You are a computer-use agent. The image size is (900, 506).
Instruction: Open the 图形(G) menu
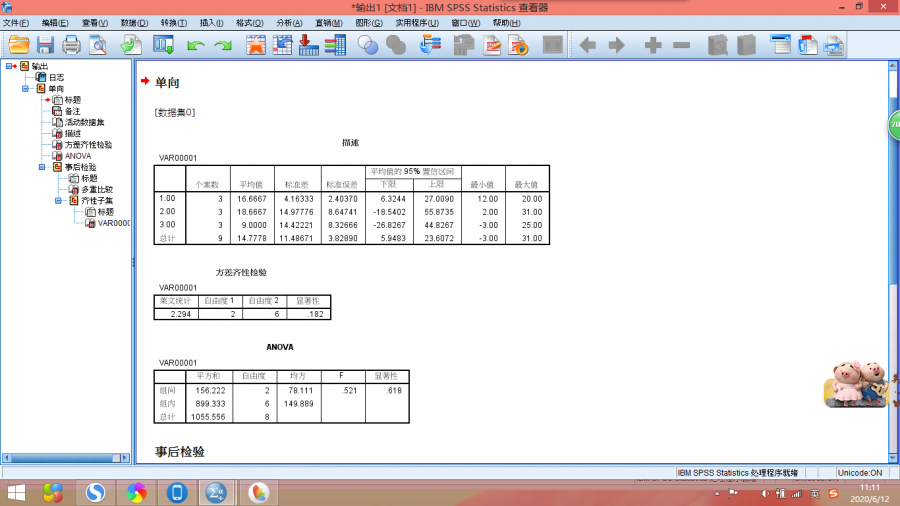pos(368,22)
